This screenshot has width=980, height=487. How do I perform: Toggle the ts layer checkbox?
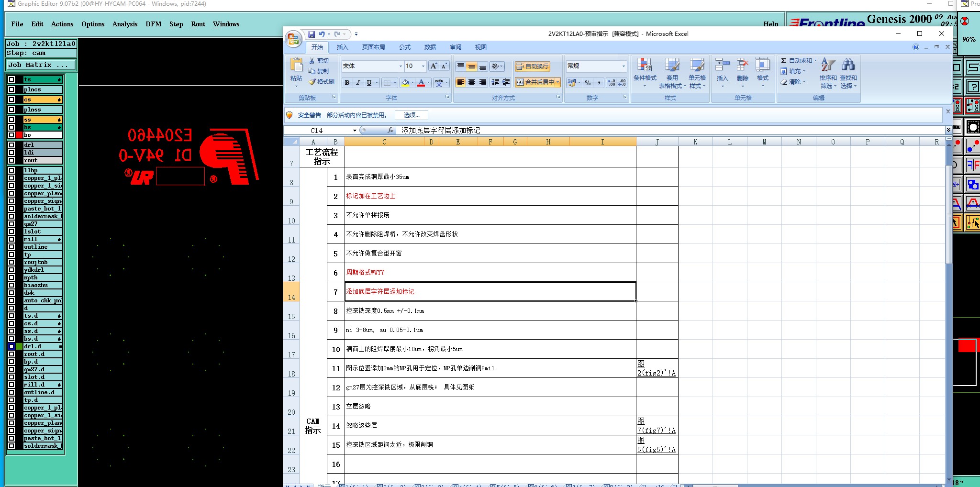11,79
